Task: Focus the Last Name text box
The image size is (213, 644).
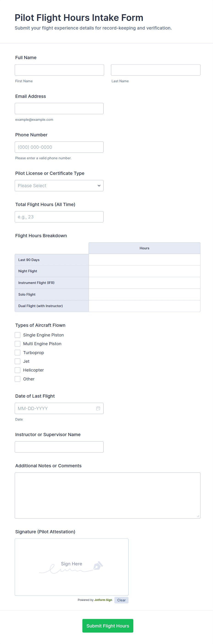Action: [x=156, y=70]
